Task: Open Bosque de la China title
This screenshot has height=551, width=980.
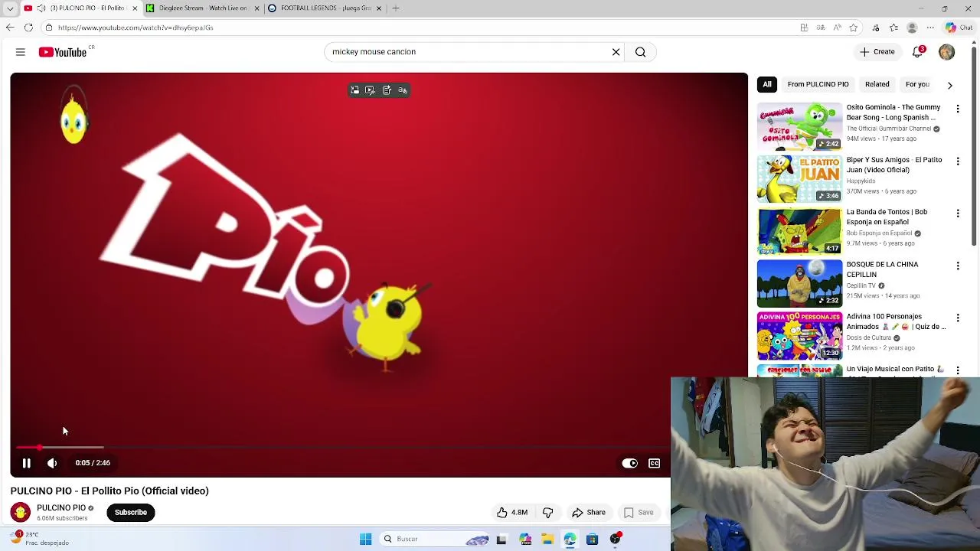Action: pyautogui.click(x=882, y=269)
